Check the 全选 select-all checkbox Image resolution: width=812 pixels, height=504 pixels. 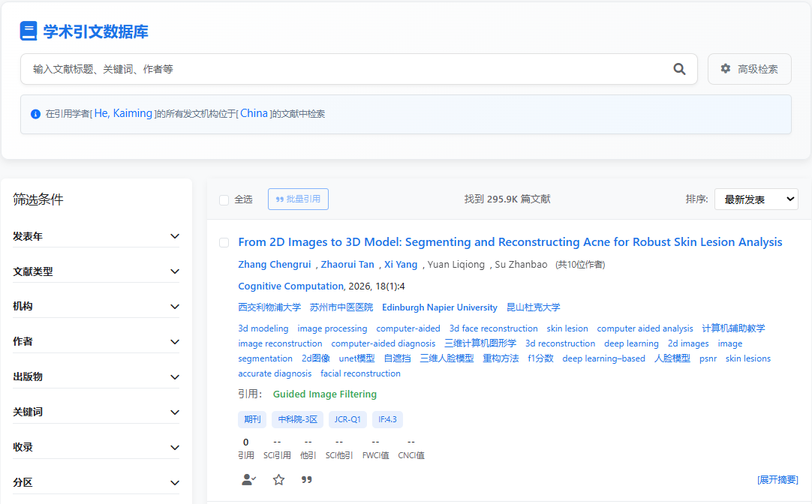224,199
